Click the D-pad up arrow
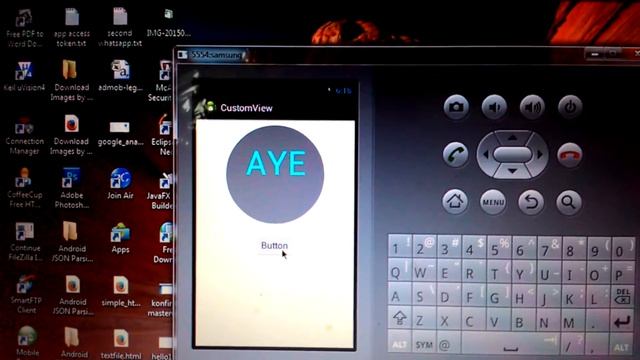The image size is (640, 360). tap(512, 138)
